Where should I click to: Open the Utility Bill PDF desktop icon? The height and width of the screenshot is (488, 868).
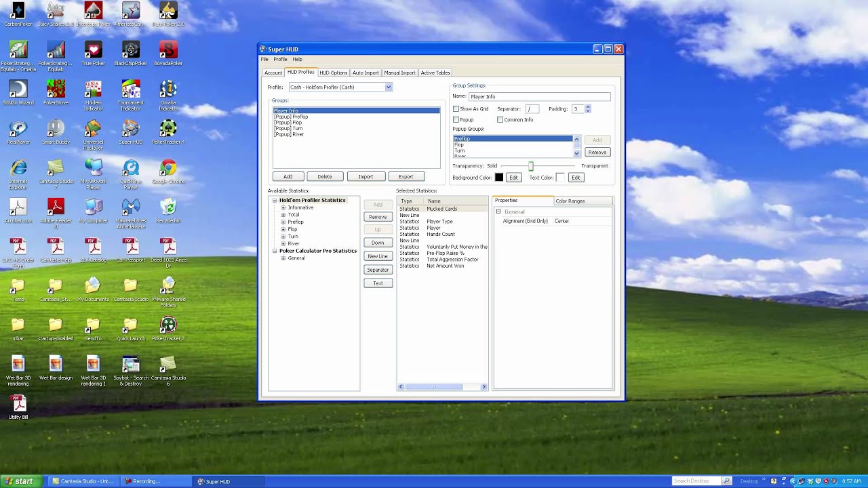[18, 407]
